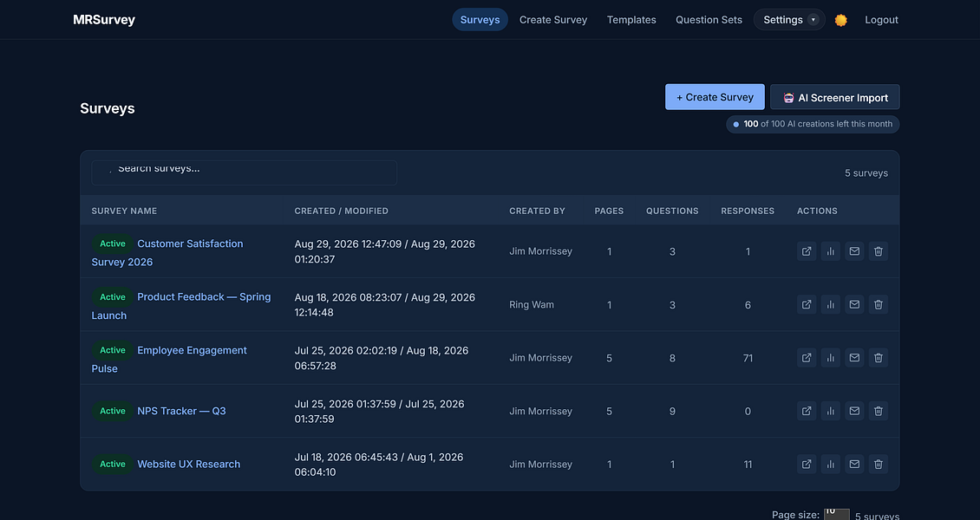Toggle light/dark theme sun icon
Image resolution: width=980 pixels, height=520 pixels.
[841, 20]
